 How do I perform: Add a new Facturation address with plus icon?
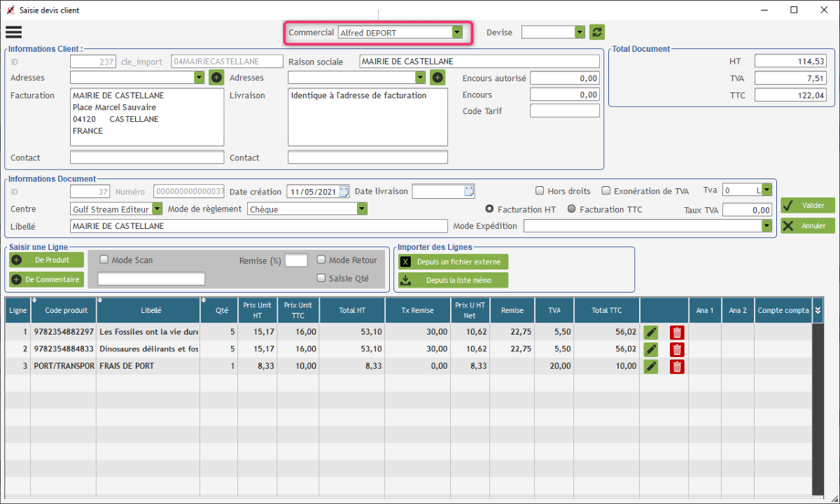(216, 78)
